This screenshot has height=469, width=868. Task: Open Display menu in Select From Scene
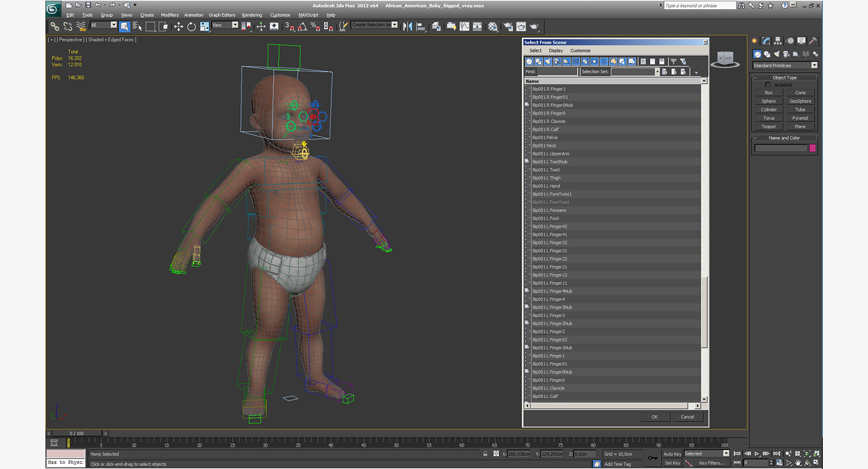[556, 50]
